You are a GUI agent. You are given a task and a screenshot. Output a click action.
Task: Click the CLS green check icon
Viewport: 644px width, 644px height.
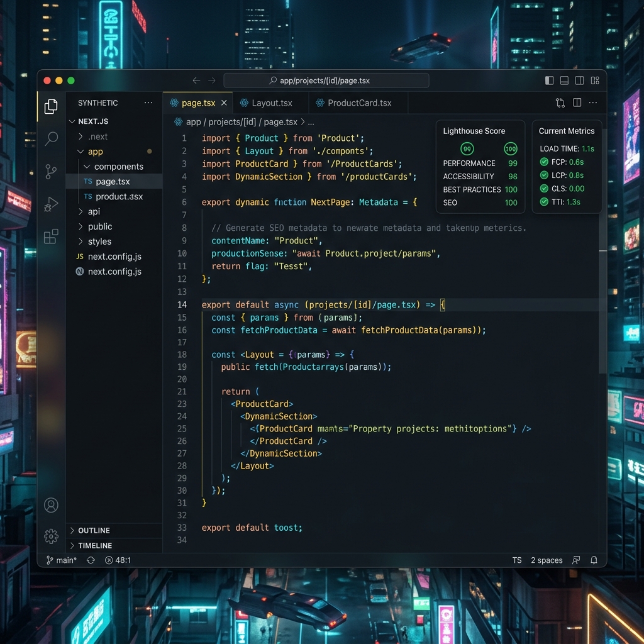544,189
